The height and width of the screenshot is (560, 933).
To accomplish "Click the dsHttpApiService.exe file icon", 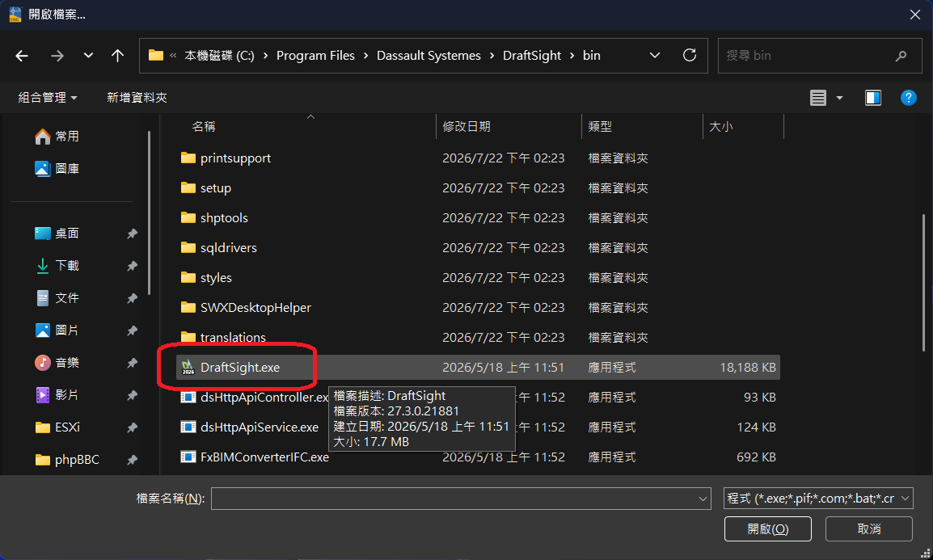I will click(x=188, y=427).
